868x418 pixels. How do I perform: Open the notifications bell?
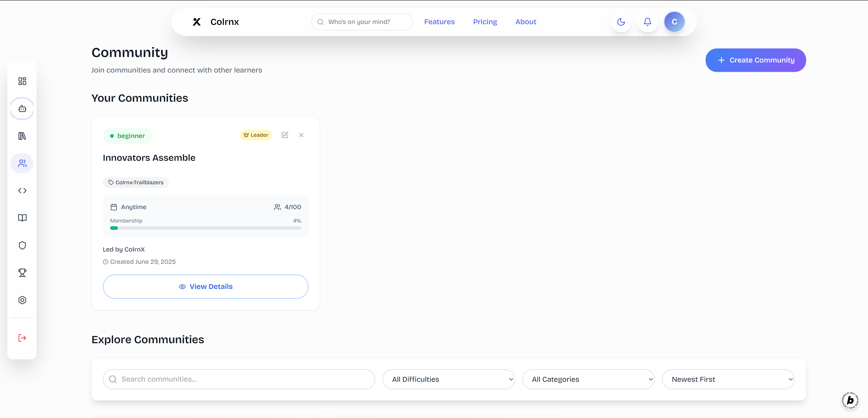647,22
